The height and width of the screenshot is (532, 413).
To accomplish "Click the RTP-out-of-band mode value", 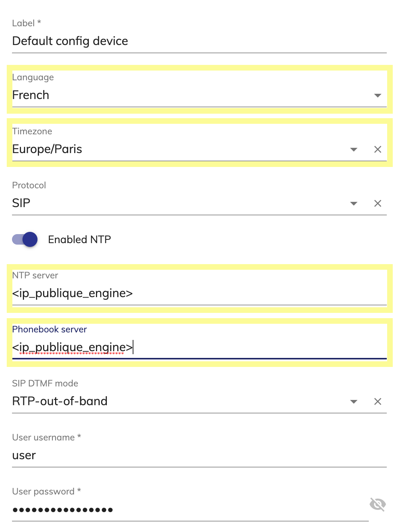I will [60, 401].
